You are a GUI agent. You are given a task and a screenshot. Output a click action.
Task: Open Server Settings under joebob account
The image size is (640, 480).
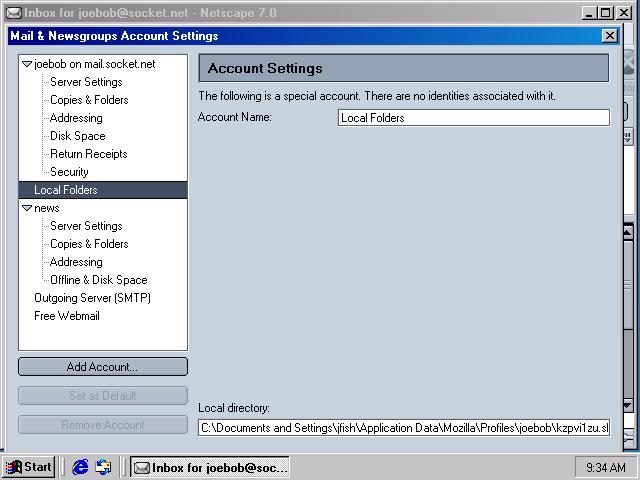[x=86, y=82]
